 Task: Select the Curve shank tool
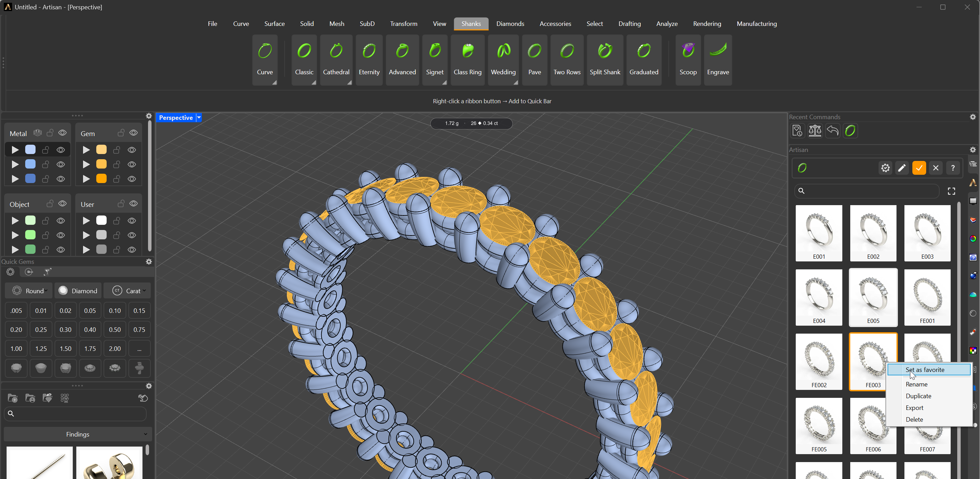[x=265, y=60]
